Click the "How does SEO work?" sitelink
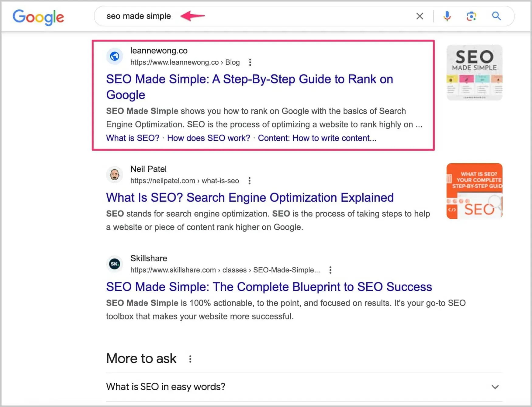 pos(209,138)
